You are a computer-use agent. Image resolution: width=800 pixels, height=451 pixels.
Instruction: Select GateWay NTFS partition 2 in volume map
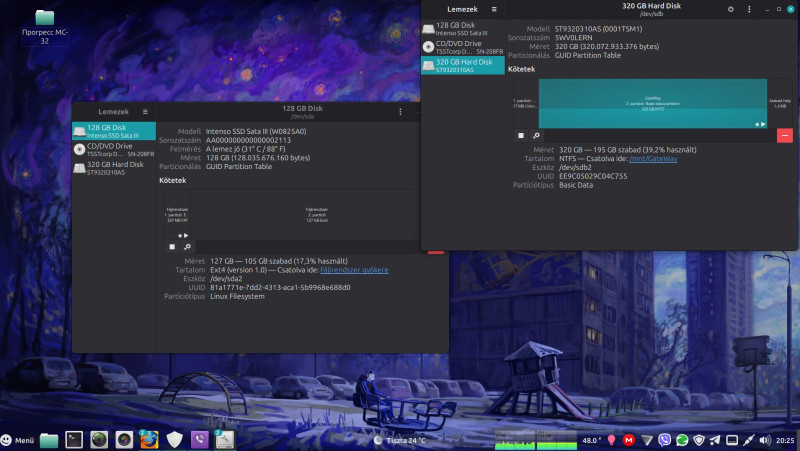(653, 104)
